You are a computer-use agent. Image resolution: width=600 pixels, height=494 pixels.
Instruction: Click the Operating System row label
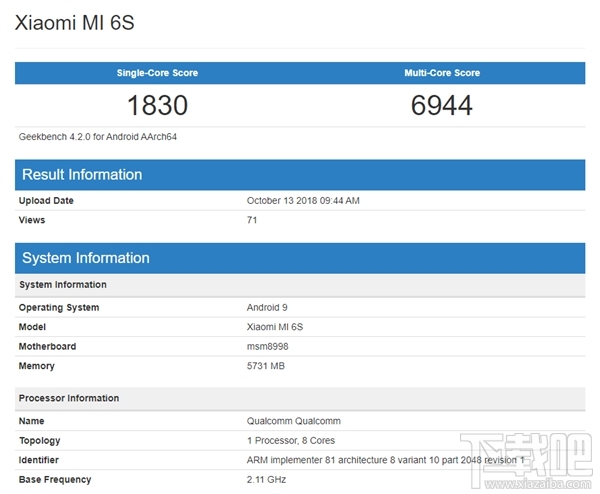coord(59,308)
